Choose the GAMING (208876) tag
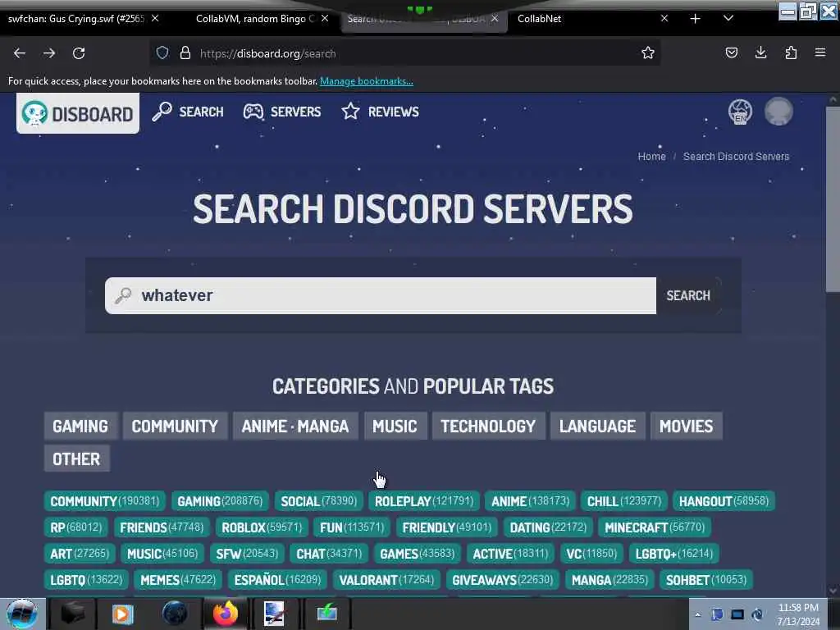Viewport: 840px width, 630px height. click(x=220, y=501)
